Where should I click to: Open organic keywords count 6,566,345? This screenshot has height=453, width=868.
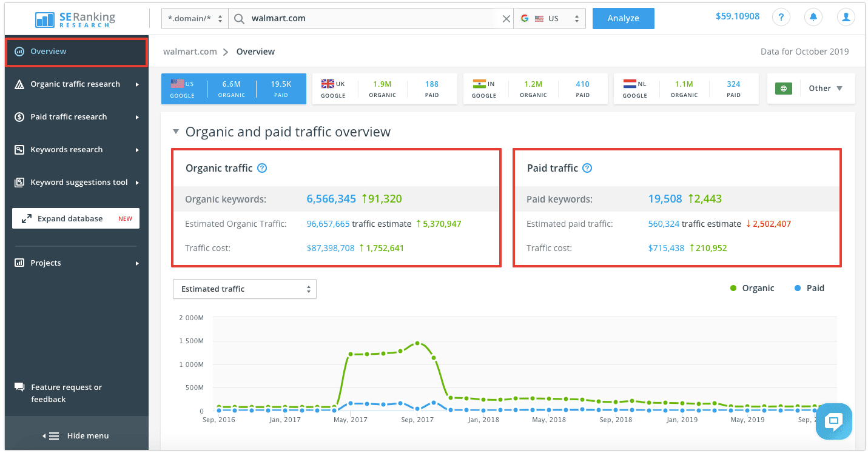pyautogui.click(x=331, y=199)
